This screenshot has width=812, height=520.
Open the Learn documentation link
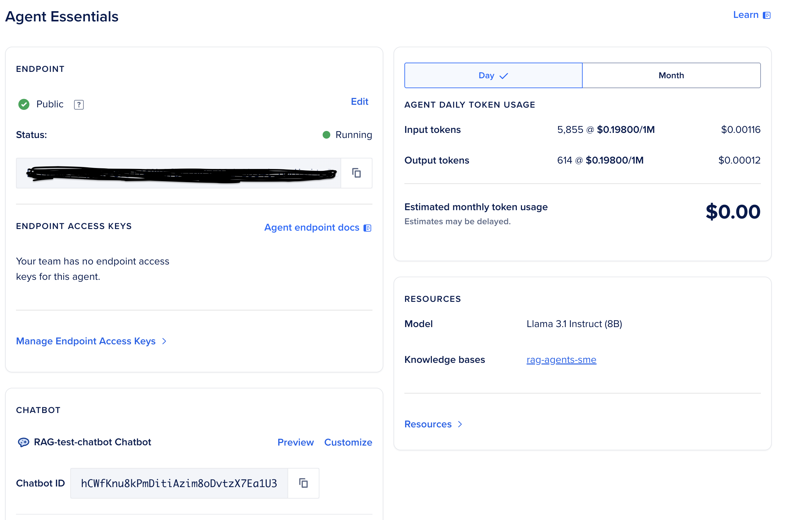(746, 15)
